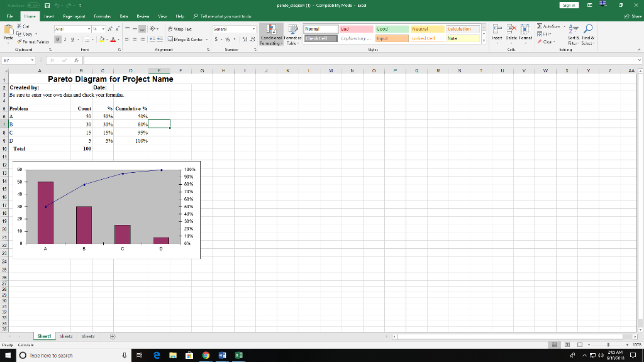This screenshot has height=362, width=644.
Task: Switch to the Formulas tab
Action: (103, 16)
